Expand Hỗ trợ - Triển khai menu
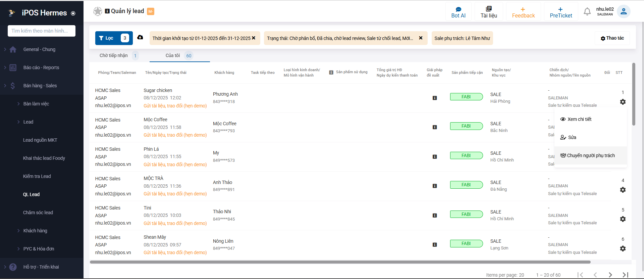The width and height of the screenshot is (644, 279). (x=42, y=267)
